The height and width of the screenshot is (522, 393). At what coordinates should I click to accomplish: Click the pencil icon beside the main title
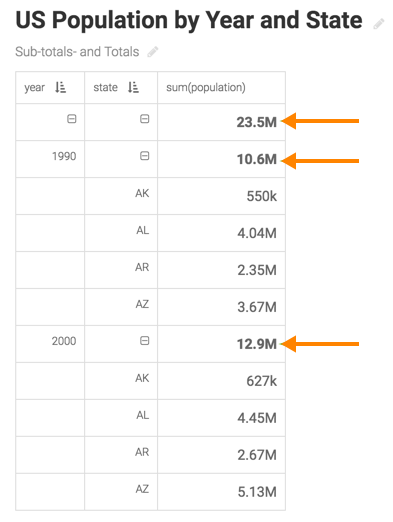pos(379,24)
